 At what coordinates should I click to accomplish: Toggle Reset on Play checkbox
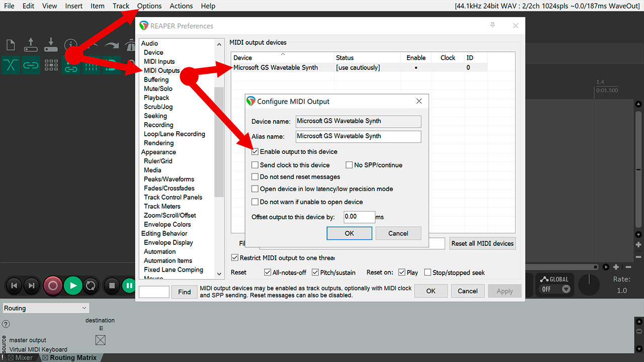(401, 273)
